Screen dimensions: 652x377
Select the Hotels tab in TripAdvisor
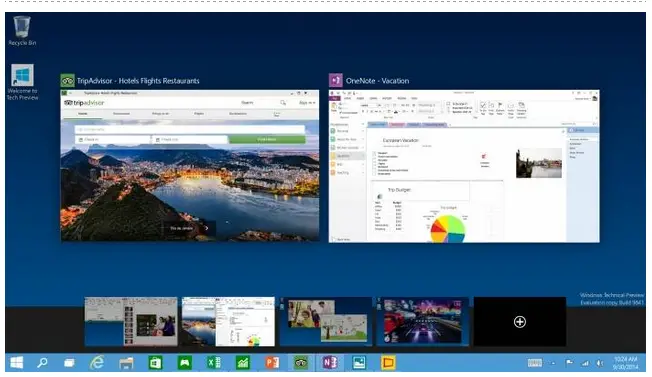(83, 113)
